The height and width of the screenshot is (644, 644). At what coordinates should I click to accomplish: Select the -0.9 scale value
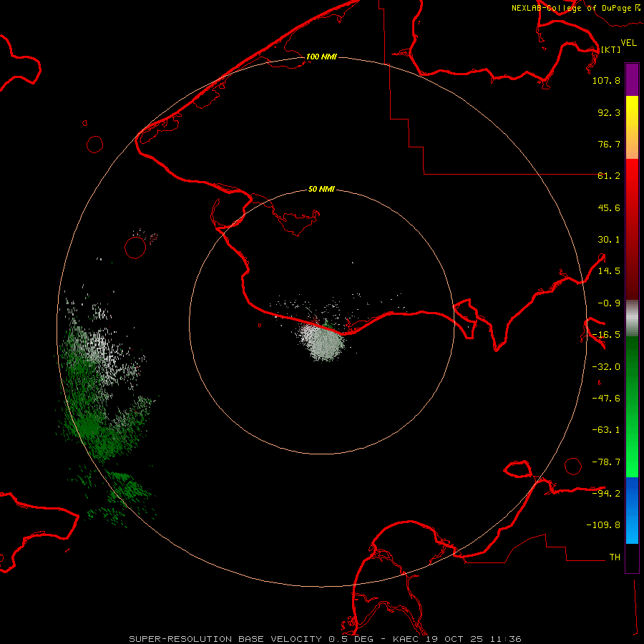tap(609, 303)
